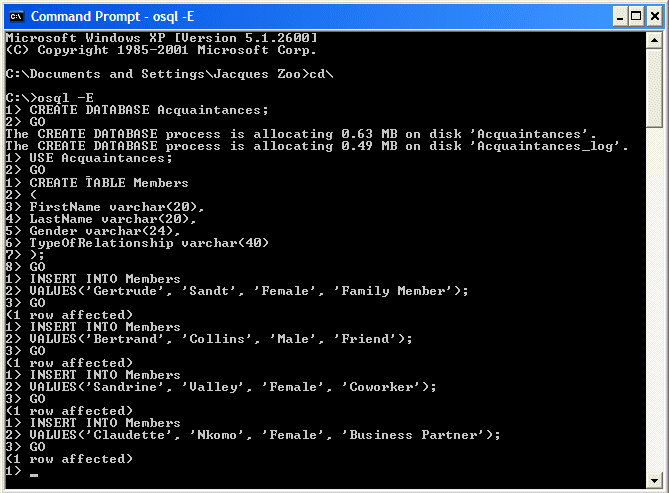Click the title bar text 'Command Prompt - osql -E'

pos(113,17)
